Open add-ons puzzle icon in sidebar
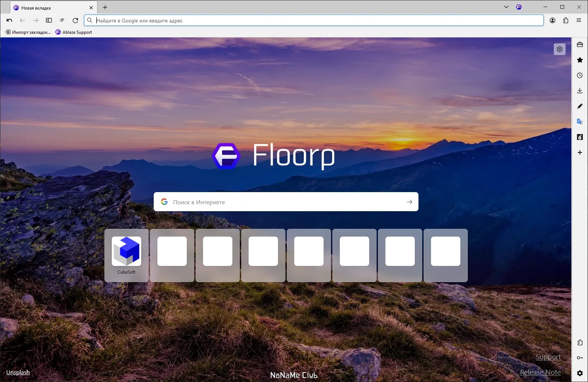588x382 pixels. pyautogui.click(x=580, y=342)
